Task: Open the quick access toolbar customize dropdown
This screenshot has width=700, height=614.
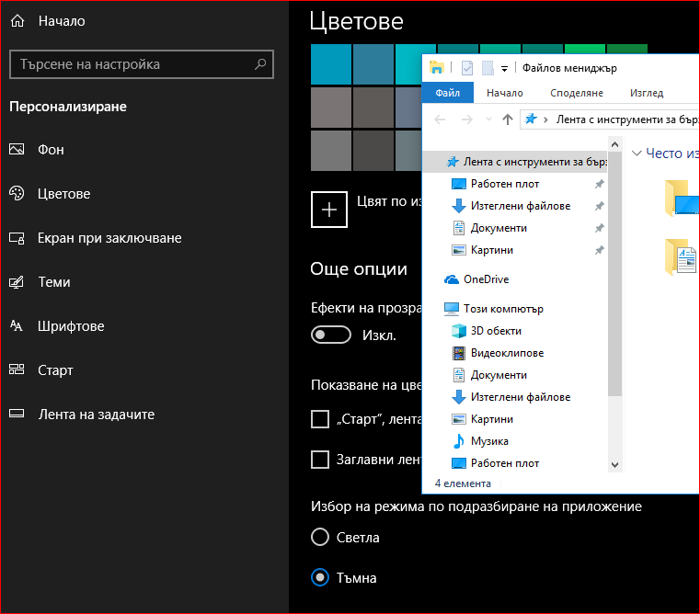Action: coord(504,68)
